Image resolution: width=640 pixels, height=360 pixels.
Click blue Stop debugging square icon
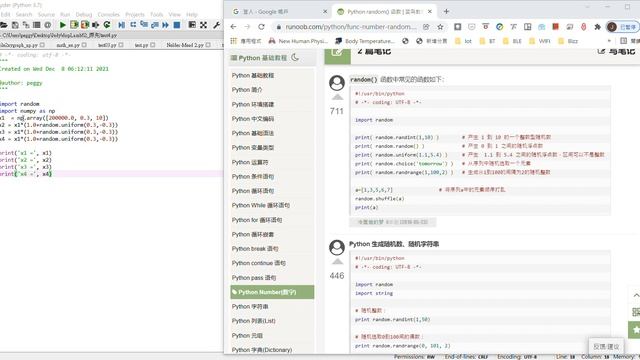point(177,25)
